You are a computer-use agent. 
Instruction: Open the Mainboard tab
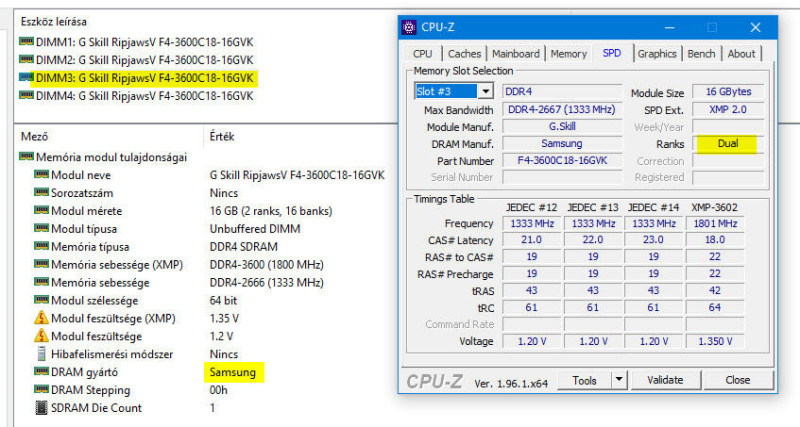tap(515, 54)
